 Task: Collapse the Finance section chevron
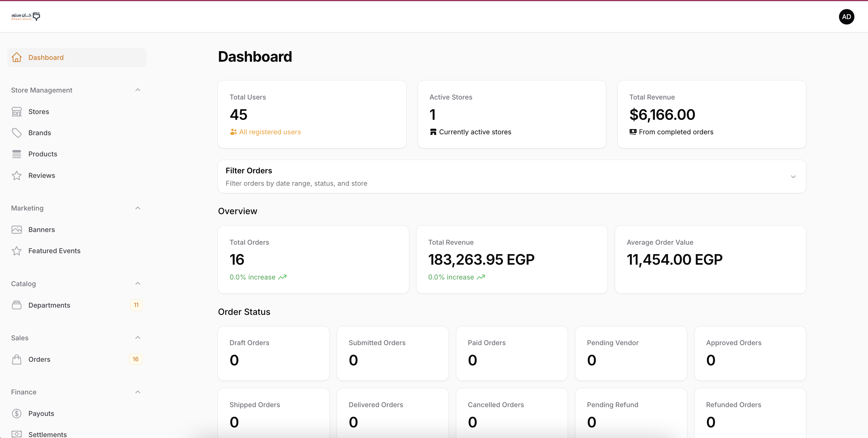138,392
